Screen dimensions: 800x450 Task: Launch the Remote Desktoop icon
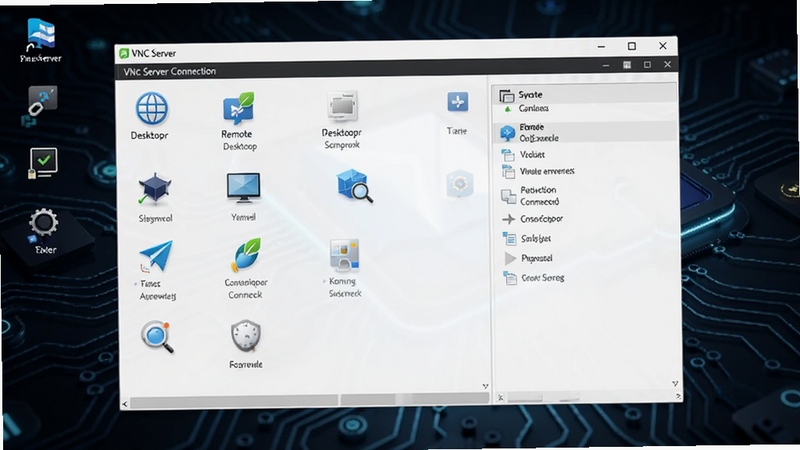pyautogui.click(x=238, y=108)
